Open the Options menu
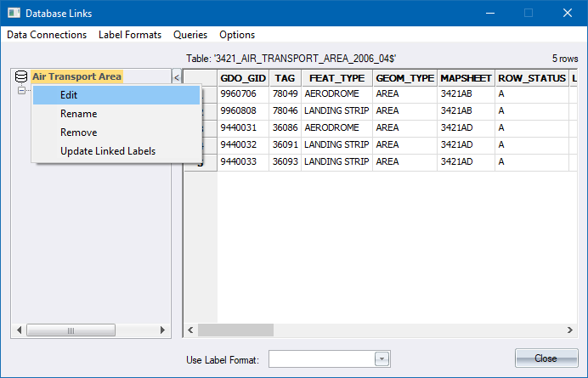The height and width of the screenshot is (378, 588). click(x=237, y=35)
